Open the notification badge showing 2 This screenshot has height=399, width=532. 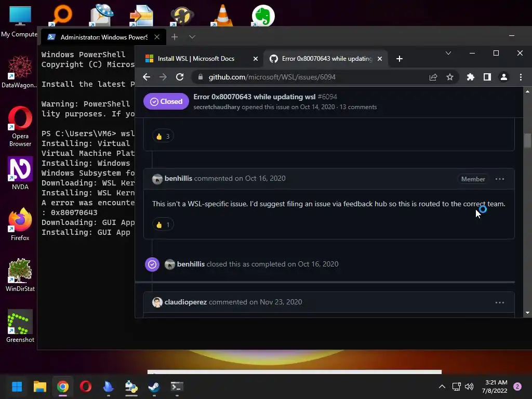(517, 387)
